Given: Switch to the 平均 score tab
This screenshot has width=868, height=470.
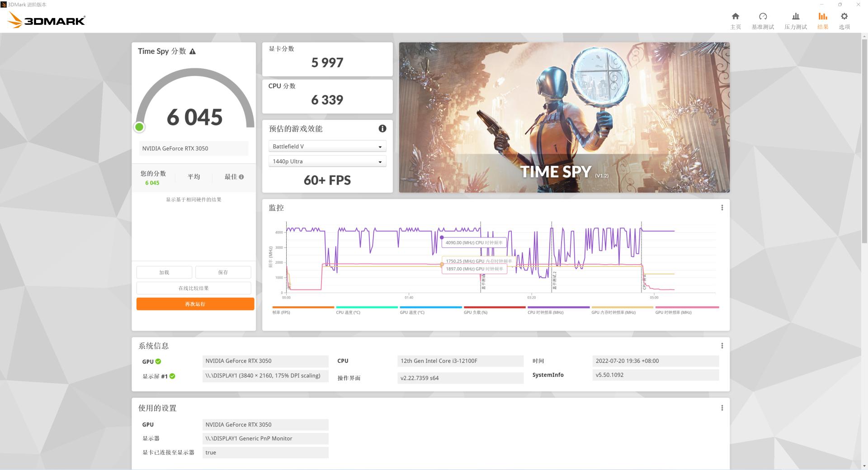Looking at the screenshot, I should click(x=194, y=176).
